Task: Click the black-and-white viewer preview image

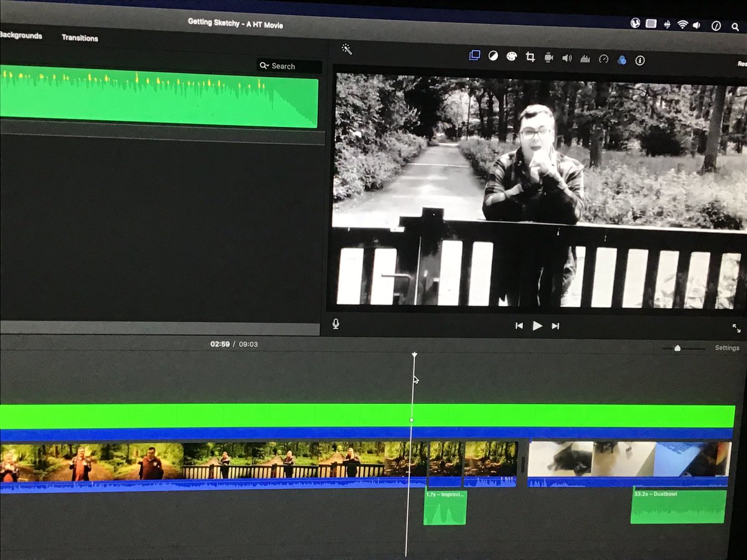Action: tap(539, 192)
